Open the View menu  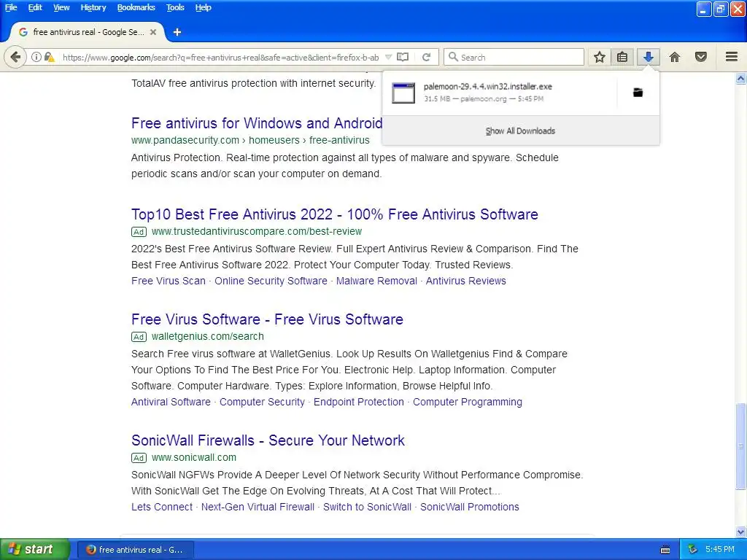click(x=61, y=7)
